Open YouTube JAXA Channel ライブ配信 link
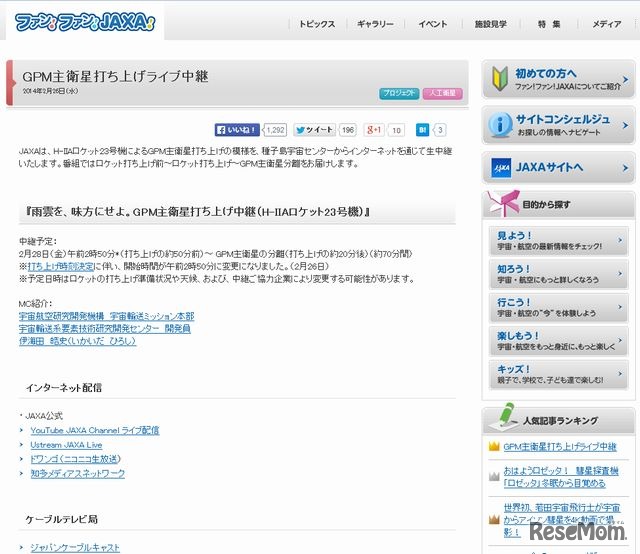Viewport: 640px width, 554px height. (95, 430)
